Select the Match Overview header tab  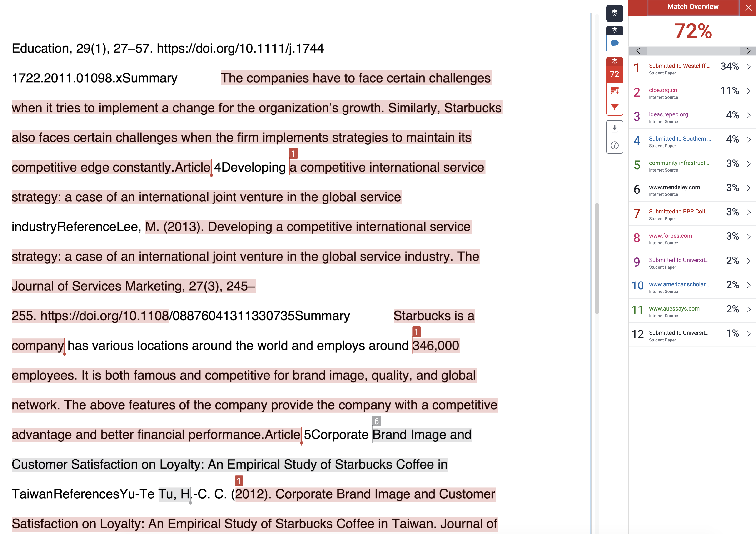[693, 7]
